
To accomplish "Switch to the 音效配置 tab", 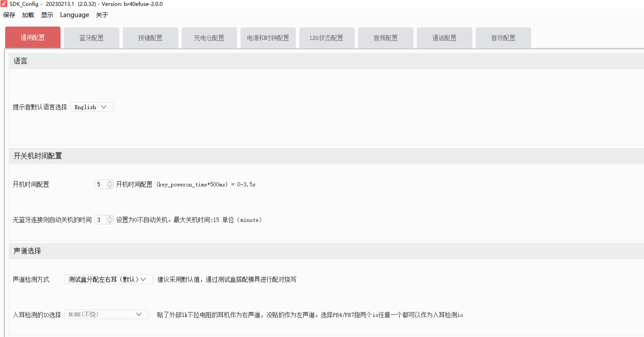I will 503,38.
